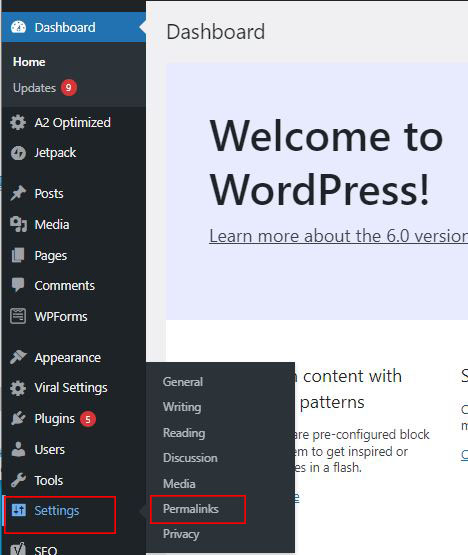Open the Comments menu
Image resolution: width=468 pixels, height=555 pixels.
point(64,286)
